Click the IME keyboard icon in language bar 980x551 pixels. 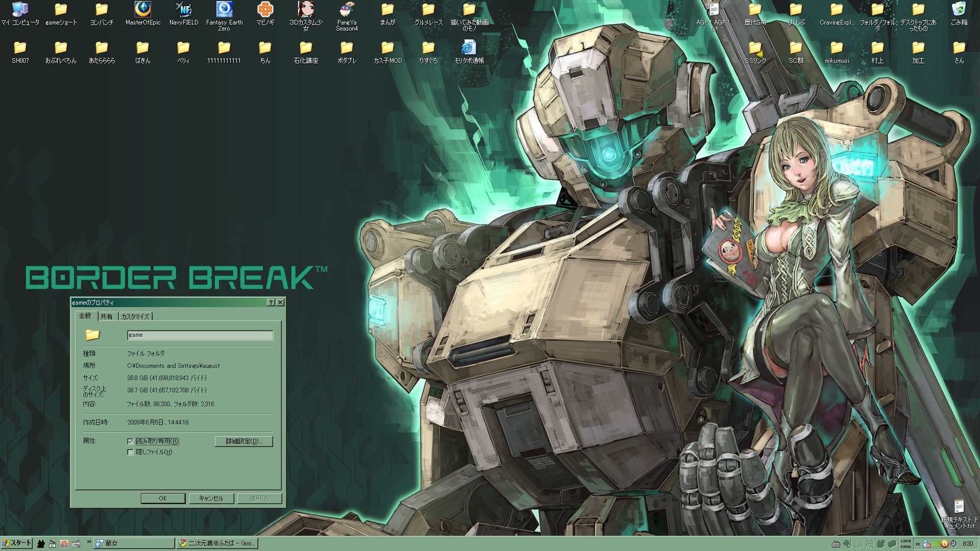click(x=836, y=544)
